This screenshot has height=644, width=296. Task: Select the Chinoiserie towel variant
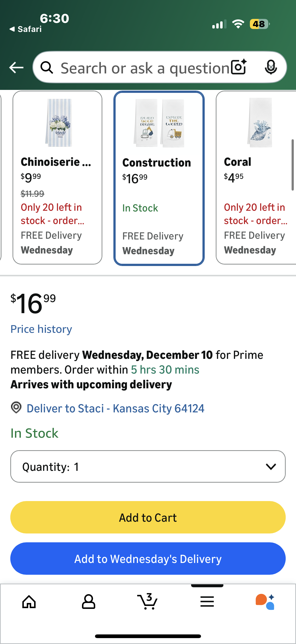(x=57, y=178)
